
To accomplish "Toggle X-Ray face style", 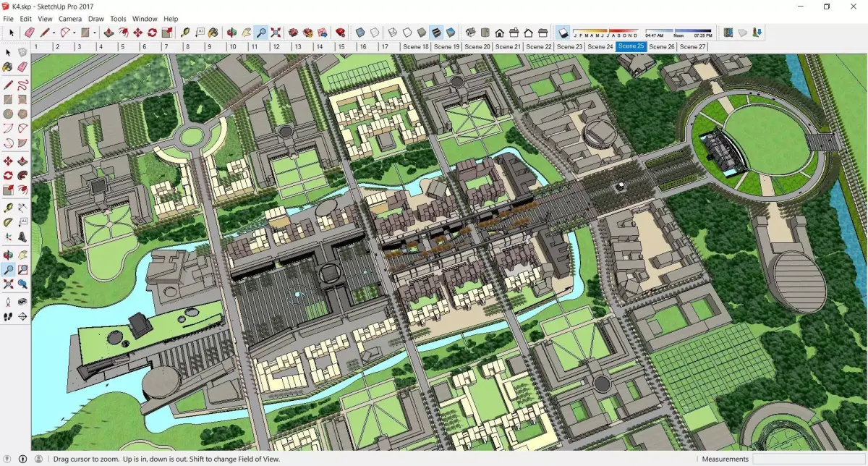I will point(360,33).
